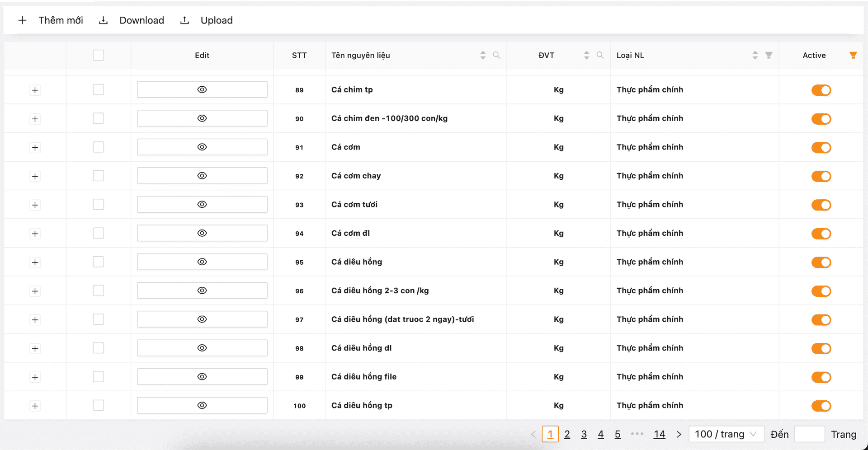Screen dimensions: 868x450
Task: Click the go-to page number input
Action: tap(809, 434)
